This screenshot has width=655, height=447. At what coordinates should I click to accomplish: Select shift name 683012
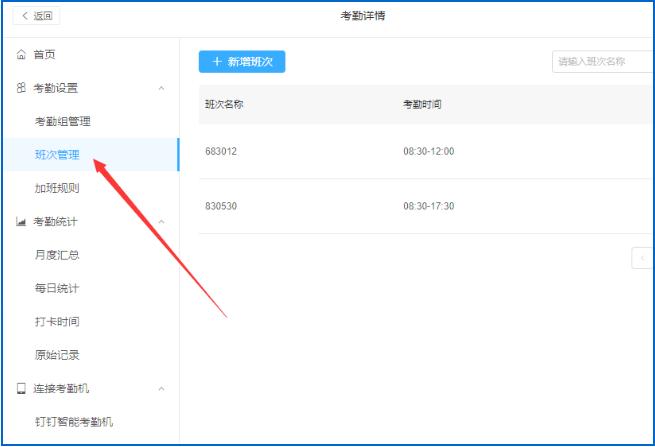221,151
